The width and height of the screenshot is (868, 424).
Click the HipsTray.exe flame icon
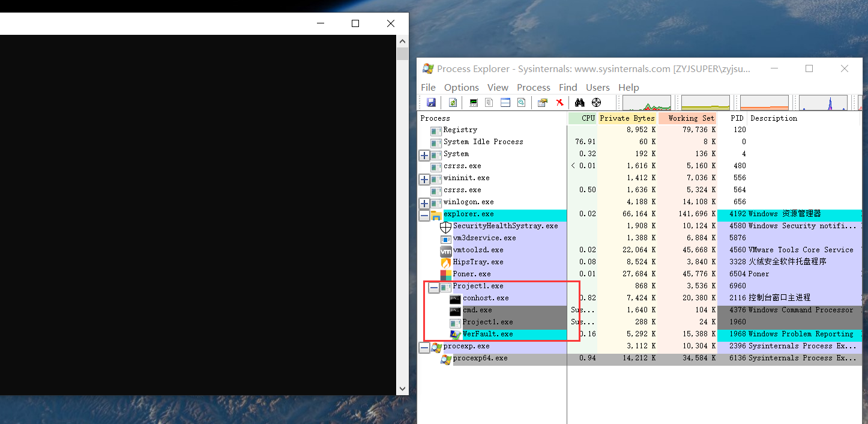(x=446, y=262)
